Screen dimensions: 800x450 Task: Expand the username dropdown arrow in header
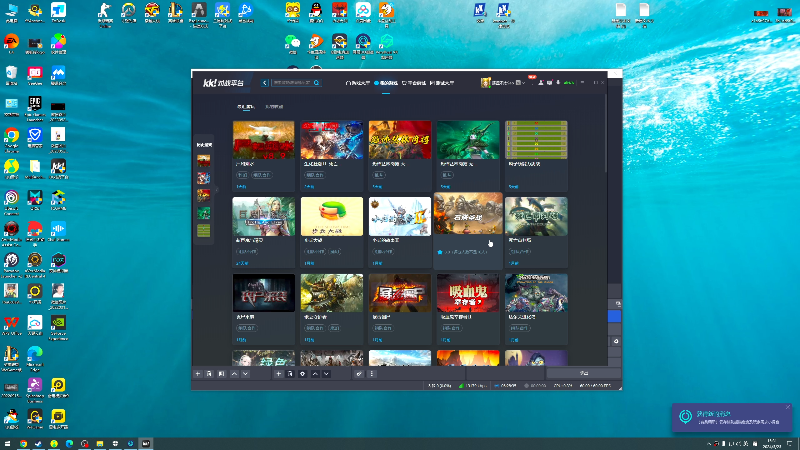tap(523, 83)
